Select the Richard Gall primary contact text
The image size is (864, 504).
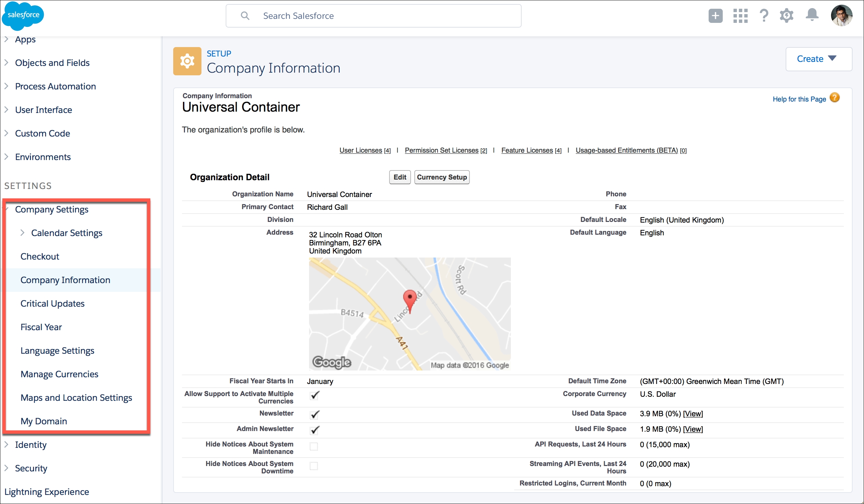(x=327, y=207)
